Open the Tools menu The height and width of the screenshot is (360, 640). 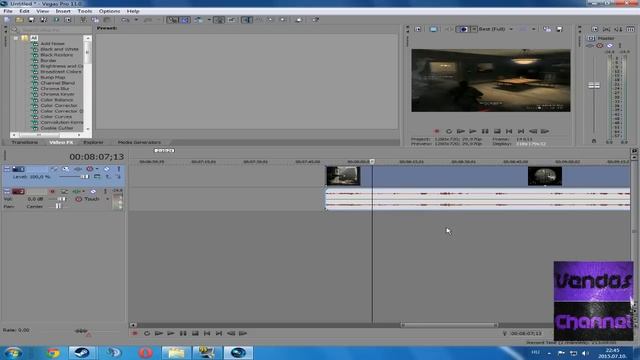[84, 11]
